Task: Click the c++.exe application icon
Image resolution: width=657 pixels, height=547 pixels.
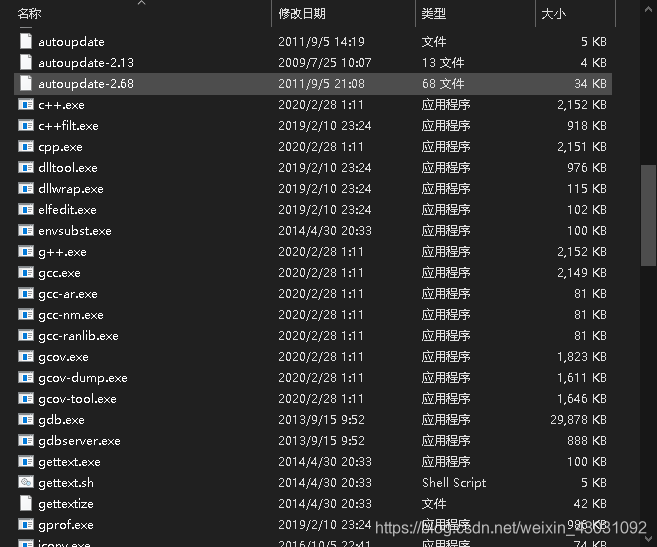Action: (26, 104)
